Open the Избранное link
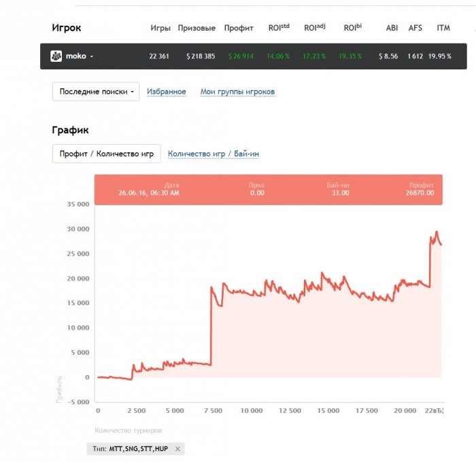 tap(167, 92)
